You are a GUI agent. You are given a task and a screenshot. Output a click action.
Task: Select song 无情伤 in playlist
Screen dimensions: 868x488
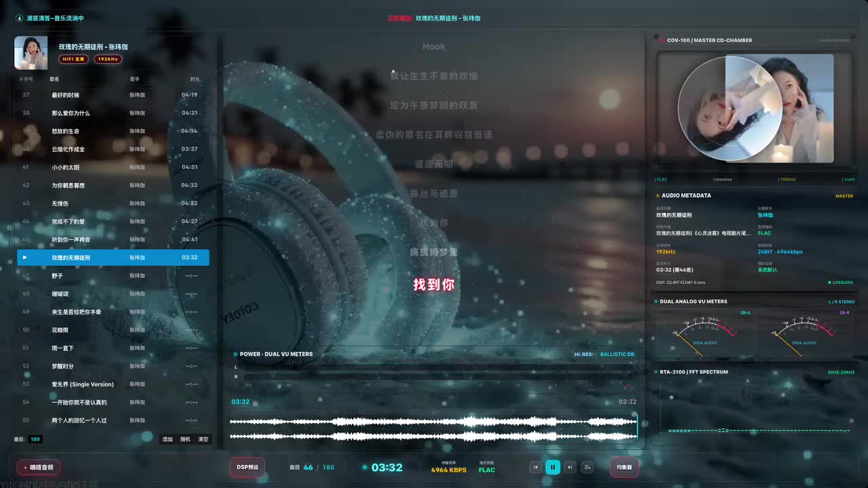(113, 203)
